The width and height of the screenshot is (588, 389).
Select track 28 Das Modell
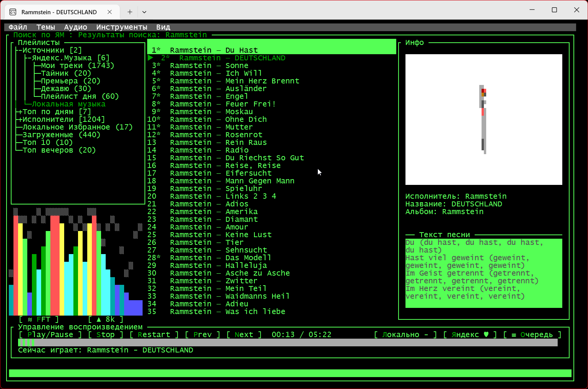point(272,258)
